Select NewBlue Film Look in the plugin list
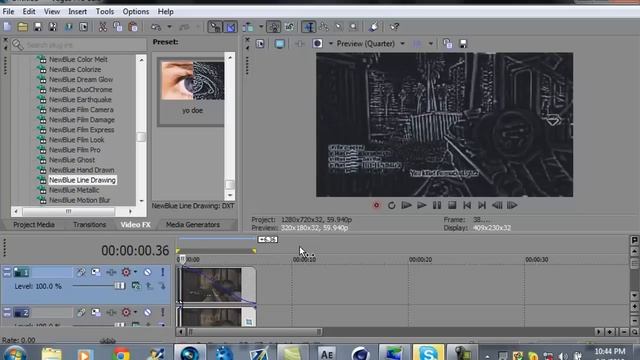 (77, 140)
